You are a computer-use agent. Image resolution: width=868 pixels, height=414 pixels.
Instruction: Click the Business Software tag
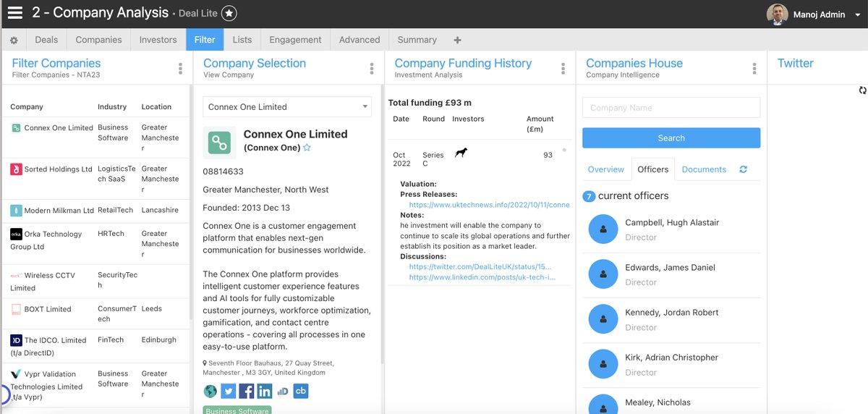[237, 410]
